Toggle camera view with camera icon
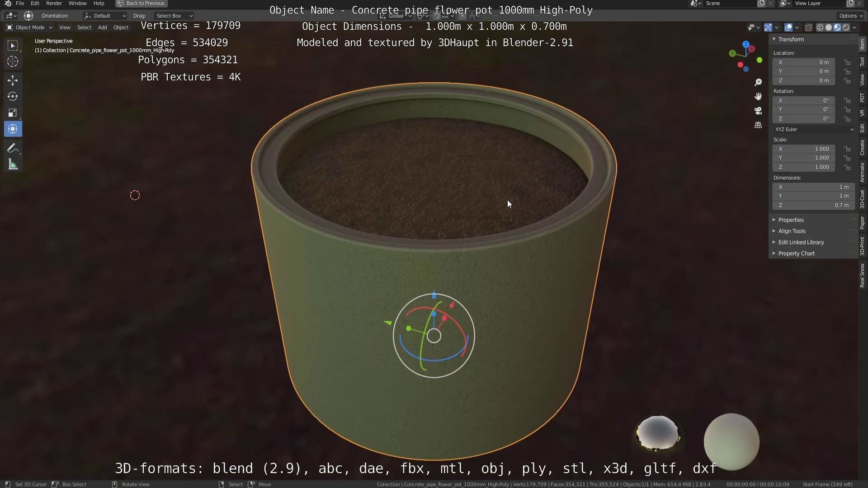Viewport: 868px width, 488px height. pyautogui.click(x=758, y=111)
